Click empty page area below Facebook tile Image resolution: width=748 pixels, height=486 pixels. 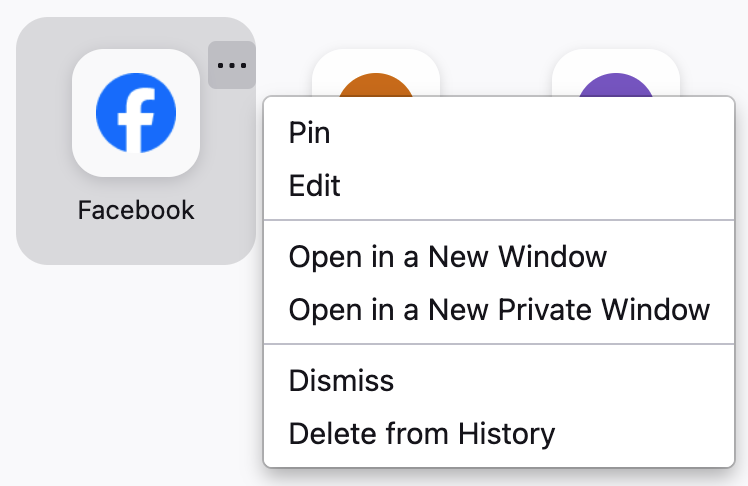(130, 380)
